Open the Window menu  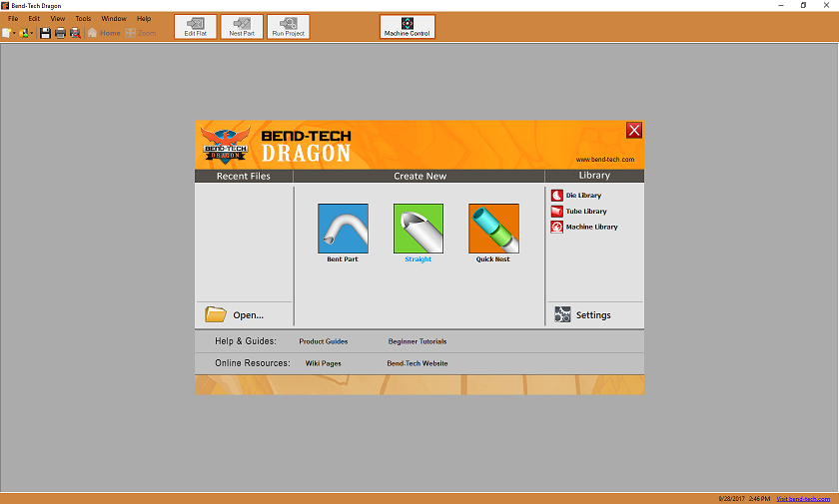pyautogui.click(x=114, y=19)
